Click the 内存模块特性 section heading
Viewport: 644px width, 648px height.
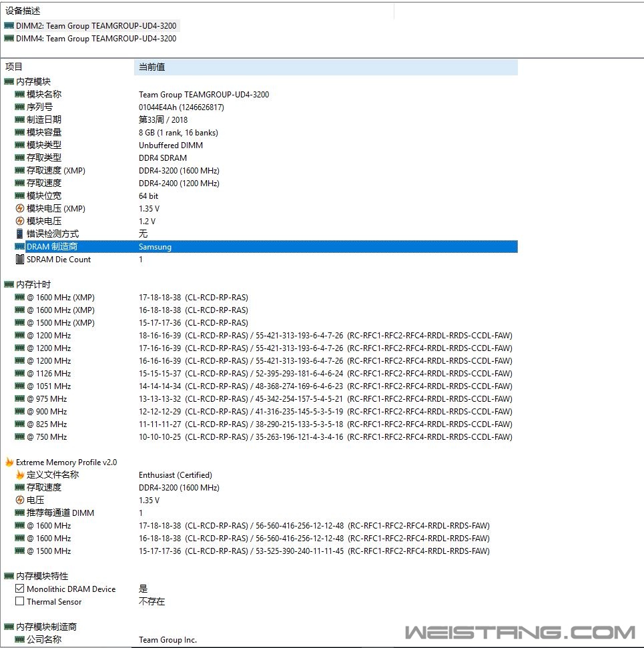(42, 576)
